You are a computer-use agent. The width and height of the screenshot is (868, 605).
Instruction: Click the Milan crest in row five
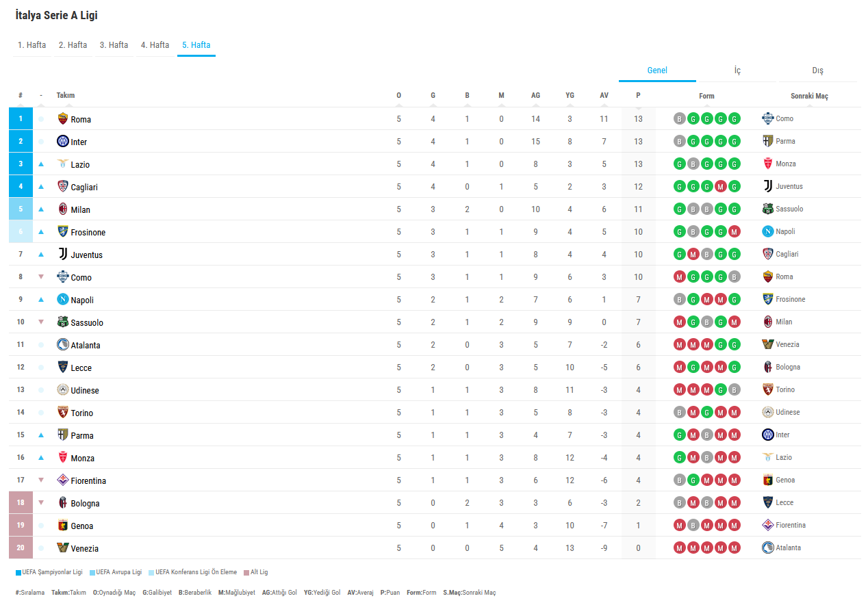tap(63, 209)
